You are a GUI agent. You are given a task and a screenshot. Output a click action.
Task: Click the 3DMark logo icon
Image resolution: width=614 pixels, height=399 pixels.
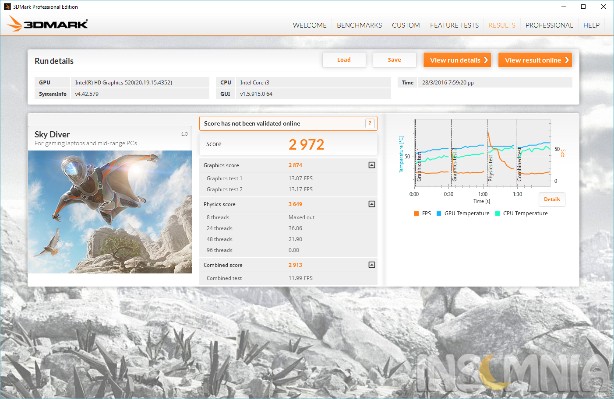(x=15, y=24)
